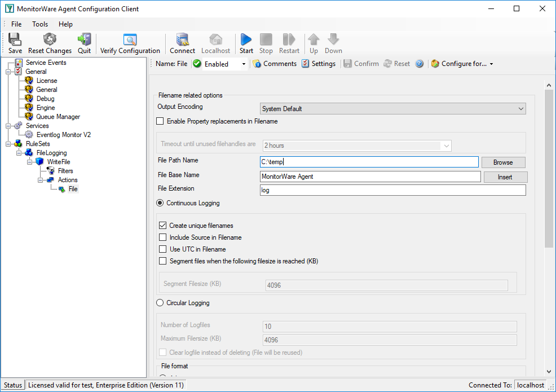556x392 pixels.
Task: Collapse the General tree group
Action: coord(8,72)
